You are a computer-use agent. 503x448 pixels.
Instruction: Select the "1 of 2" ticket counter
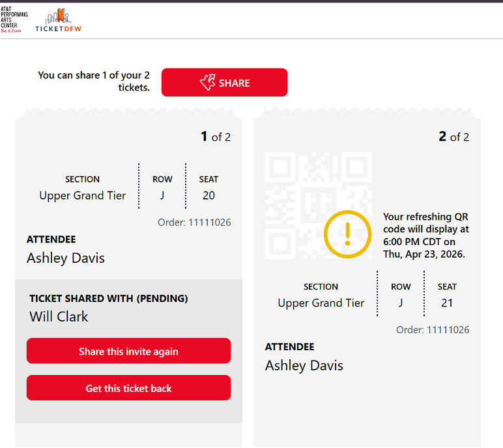[216, 137]
